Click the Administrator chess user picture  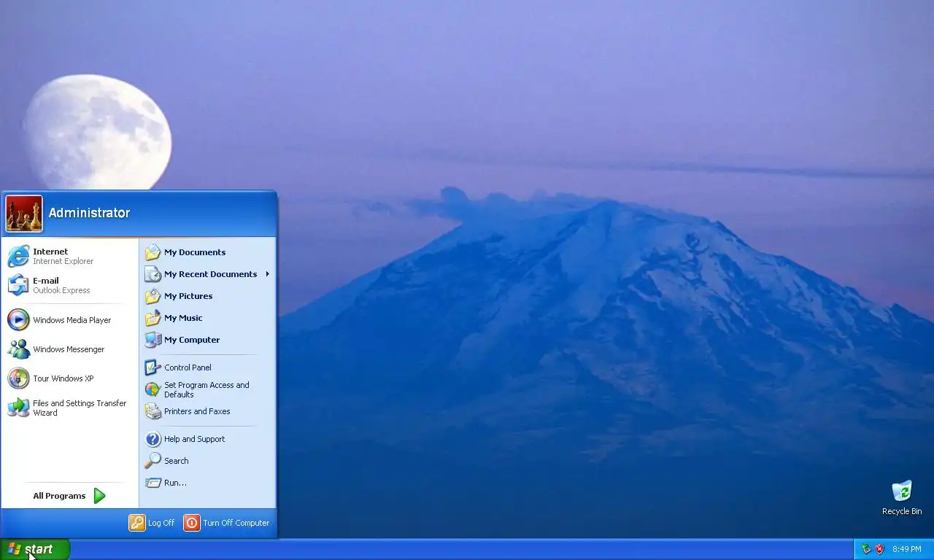[x=24, y=214]
